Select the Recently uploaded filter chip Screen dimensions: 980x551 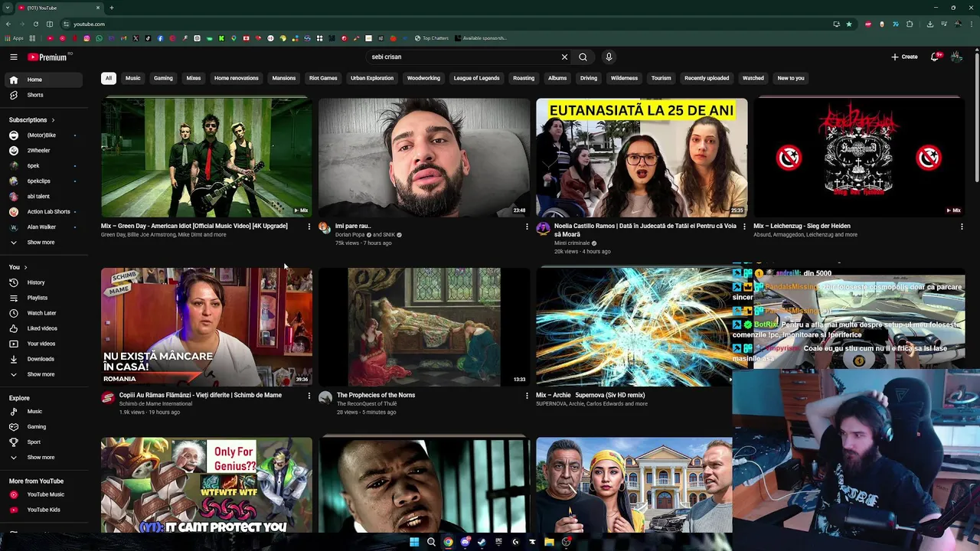click(707, 78)
